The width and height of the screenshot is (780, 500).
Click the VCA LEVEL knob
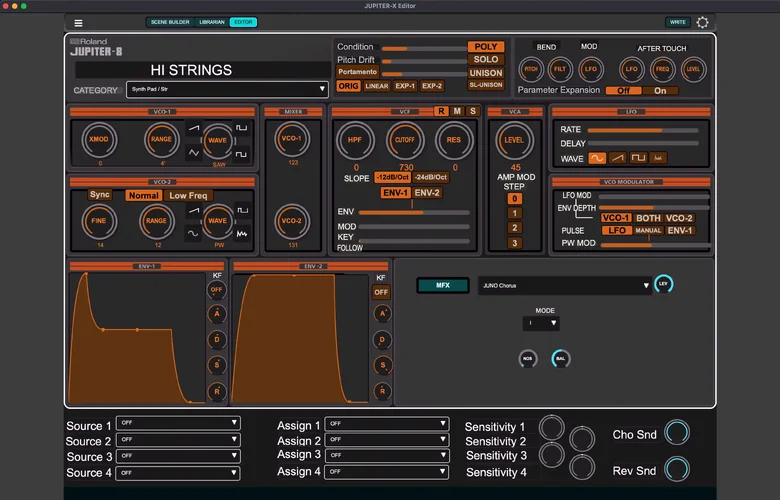[514, 140]
